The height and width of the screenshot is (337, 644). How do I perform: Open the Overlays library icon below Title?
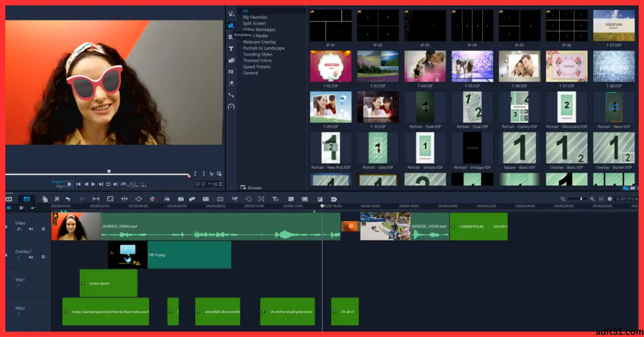tap(231, 61)
